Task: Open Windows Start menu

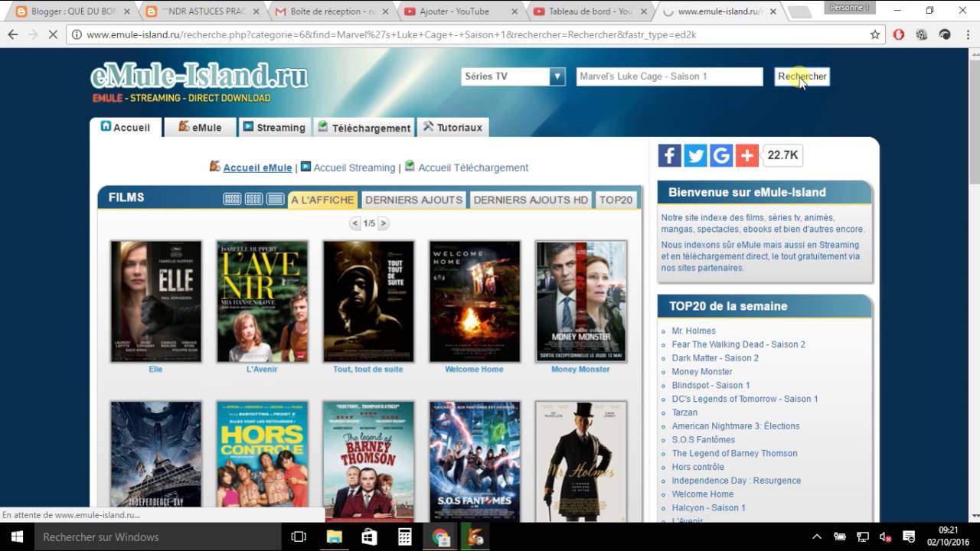Action: pos(17,536)
